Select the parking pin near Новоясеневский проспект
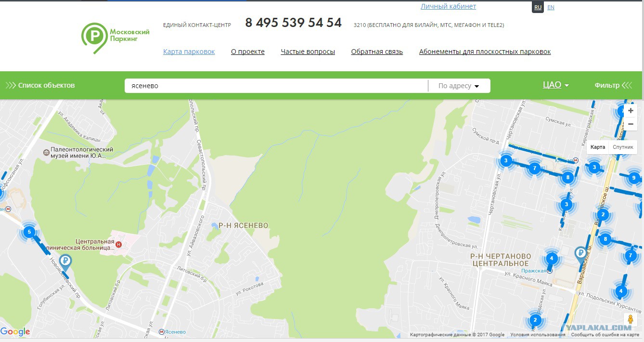 coord(64,263)
